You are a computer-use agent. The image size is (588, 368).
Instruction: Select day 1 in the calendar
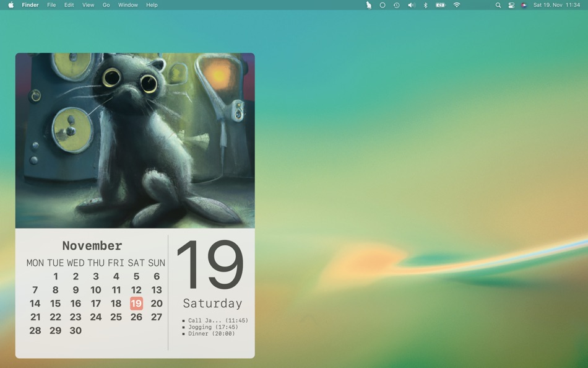[x=56, y=276]
